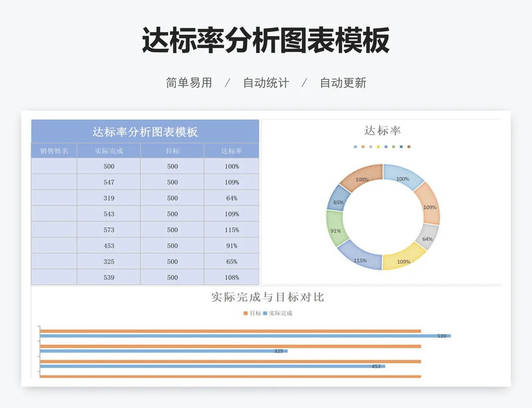
Task: Click the 自动统计 subtitle text
Action: click(265, 83)
